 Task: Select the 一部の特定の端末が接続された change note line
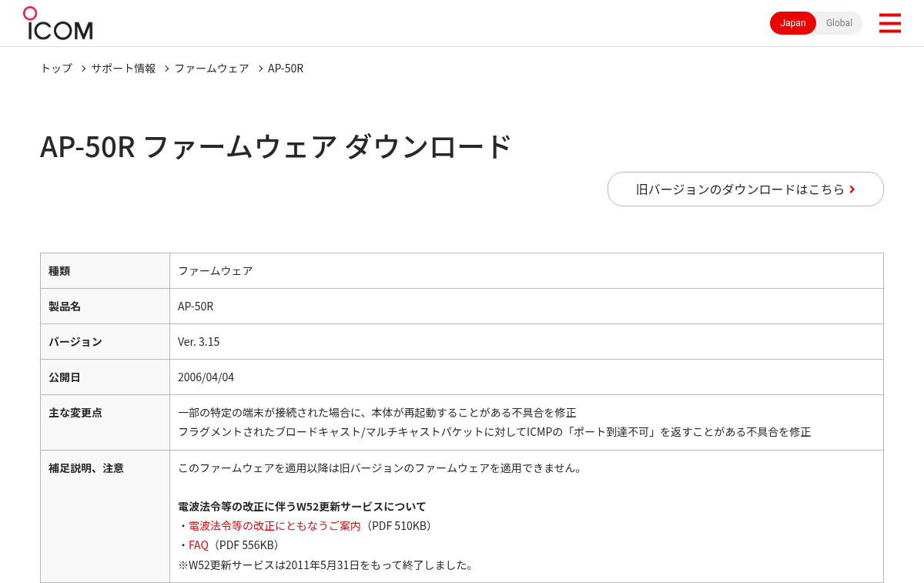pos(377,412)
